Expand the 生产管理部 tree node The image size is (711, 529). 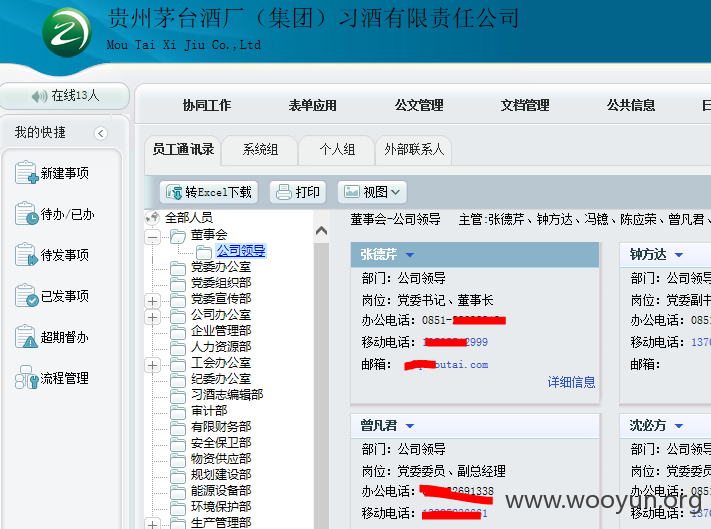(152, 524)
